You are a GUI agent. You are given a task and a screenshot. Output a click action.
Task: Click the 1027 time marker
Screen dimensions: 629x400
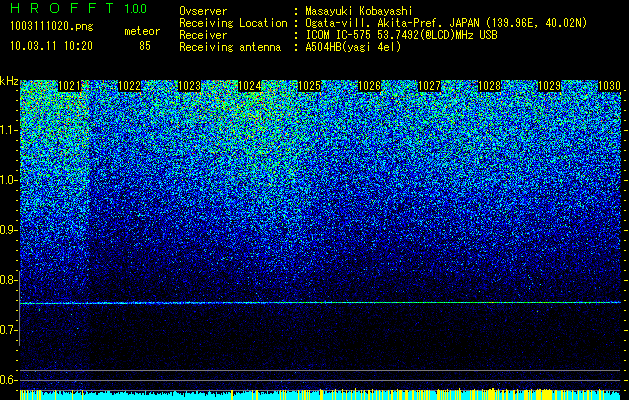click(x=429, y=86)
